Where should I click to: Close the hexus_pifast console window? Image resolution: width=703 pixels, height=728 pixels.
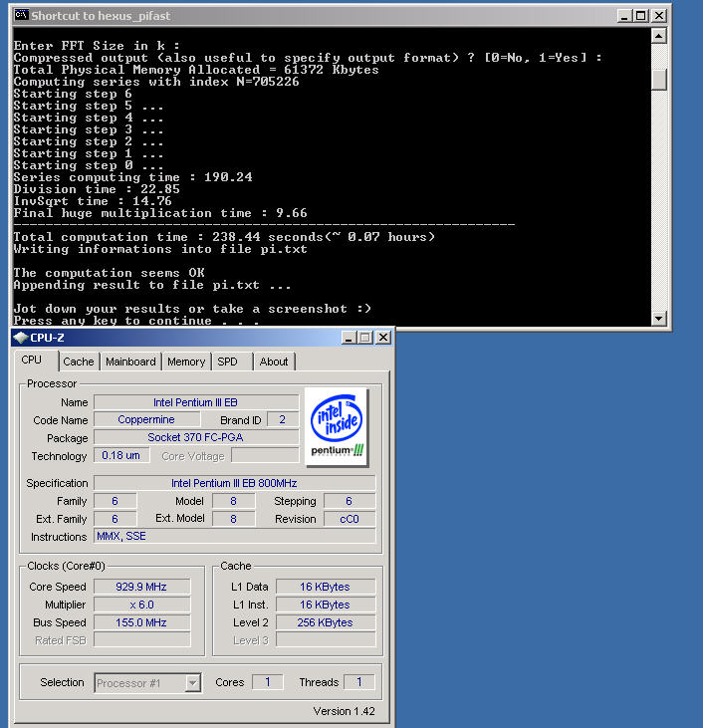pos(659,16)
